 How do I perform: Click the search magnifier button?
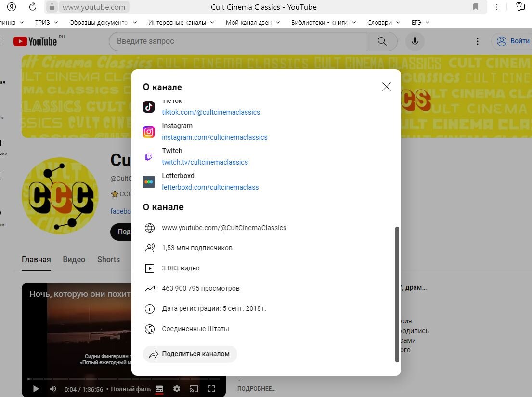tap(382, 41)
